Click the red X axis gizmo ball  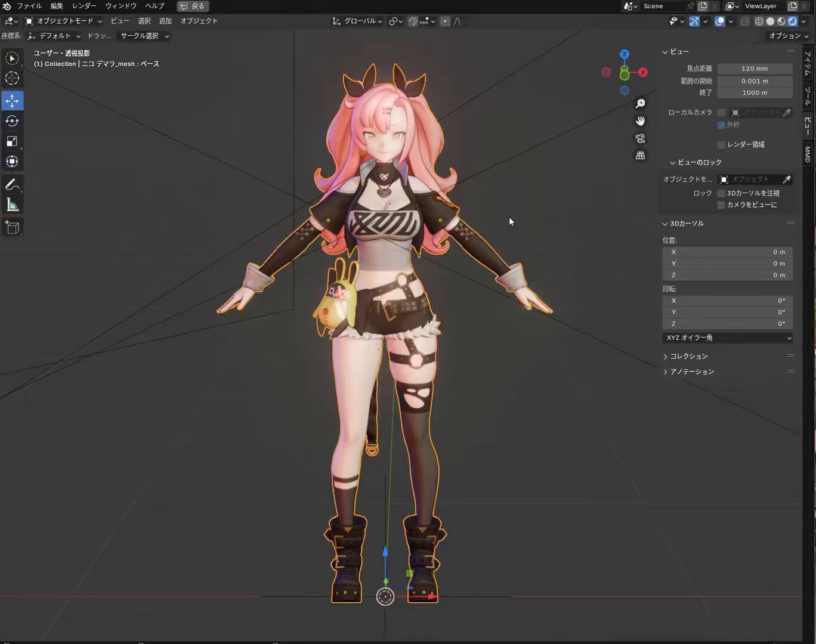pyautogui.click(x=642, y=72)
